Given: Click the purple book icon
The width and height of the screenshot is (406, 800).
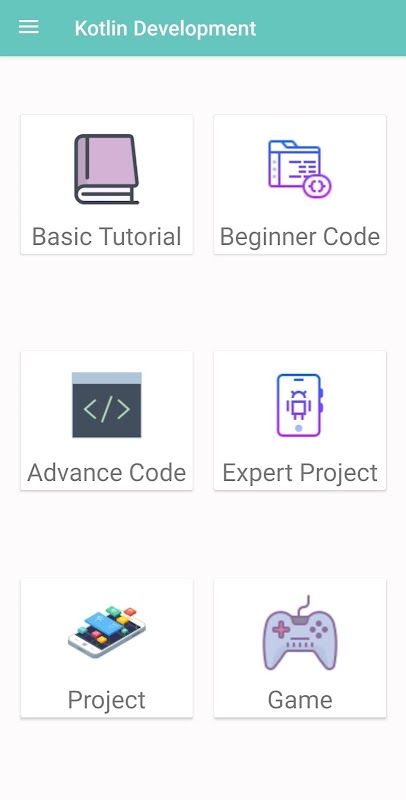Looking at the screenshot, I should click(107, 169).
